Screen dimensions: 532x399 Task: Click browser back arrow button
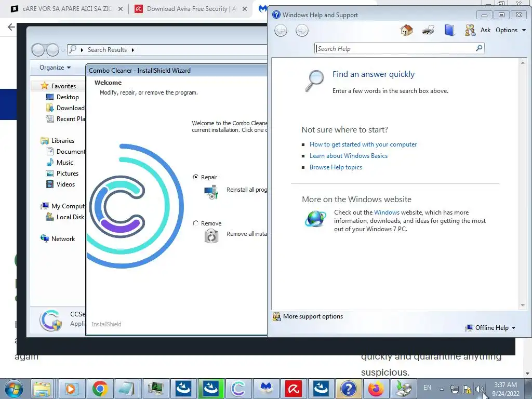(x=11, y=27)
